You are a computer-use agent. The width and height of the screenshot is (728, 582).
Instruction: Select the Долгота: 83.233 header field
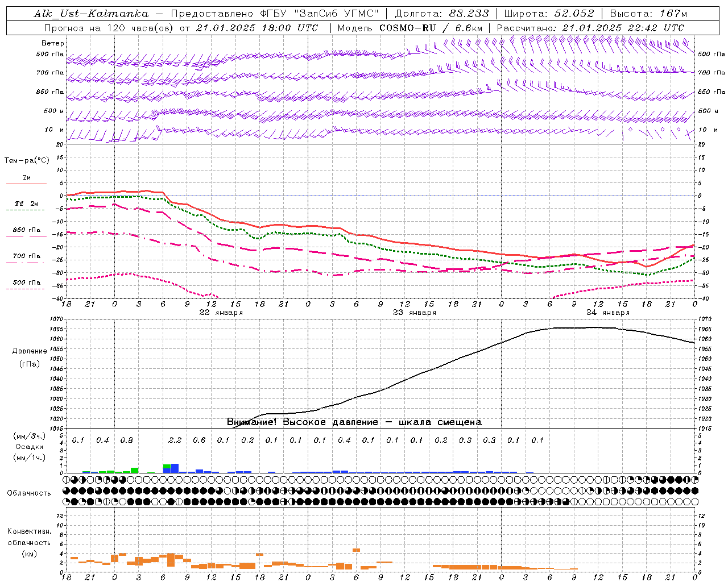(442, 14)
